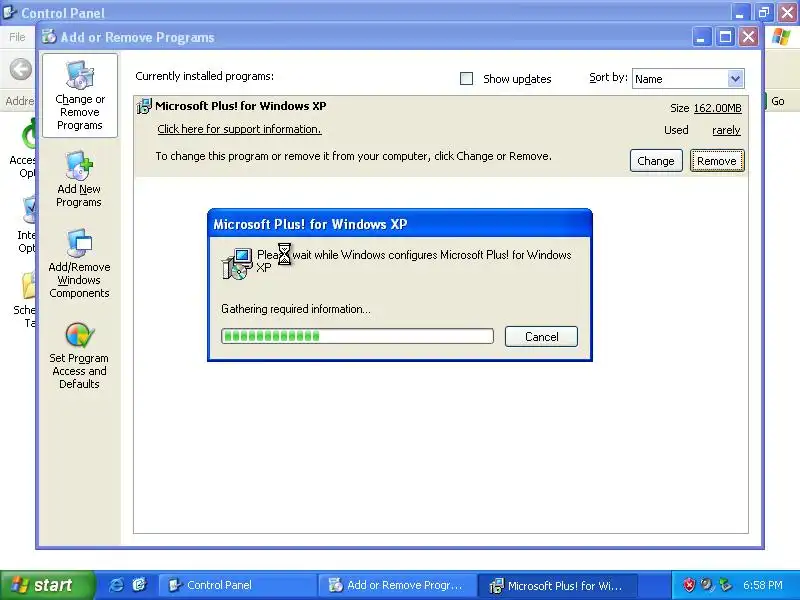Click the Control Panel title bar icon
The image size is (800, 600).
click(x=10, y=12)
